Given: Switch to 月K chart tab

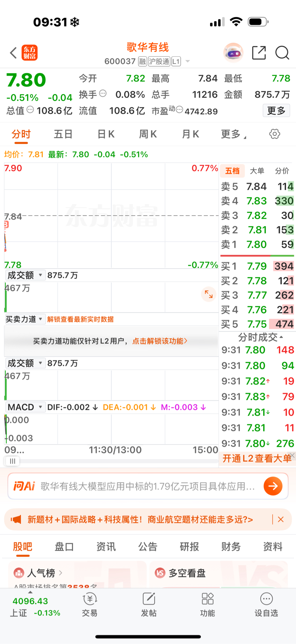Looking at the screenshot, I should [190, 134].
